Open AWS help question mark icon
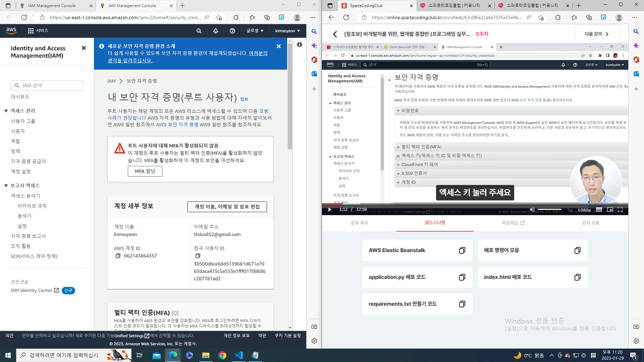Viewport: 644px width, 362px height. [x=232, y=31]
